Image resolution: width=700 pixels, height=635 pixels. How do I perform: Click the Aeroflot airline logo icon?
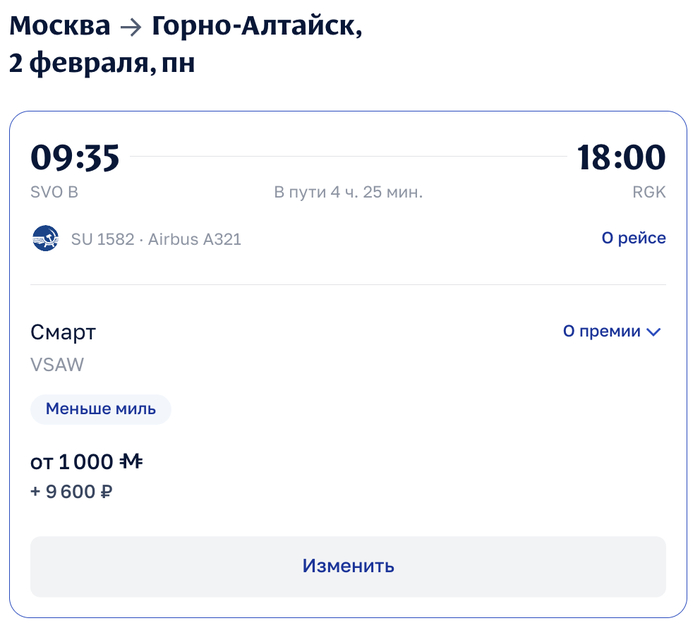tap(45, 239)
